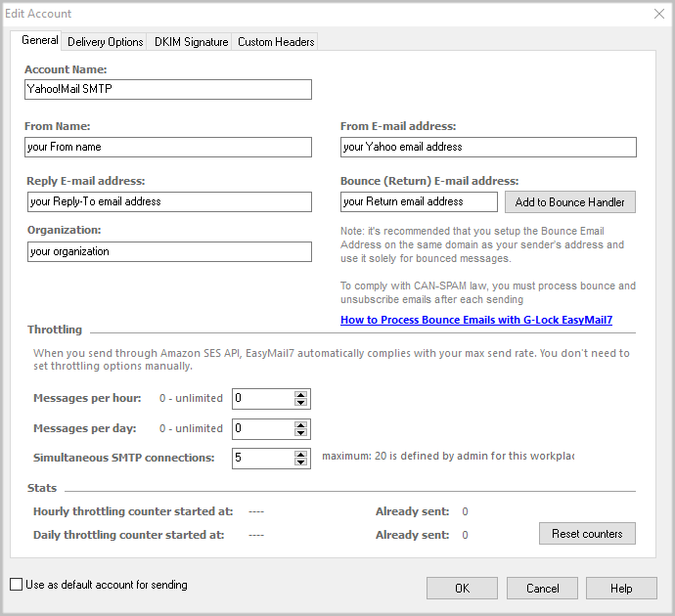The width and height of the screenshot is (675, 616).
Task: Click the Daily throttling counter started at label
Action: (x=129, y=535)
